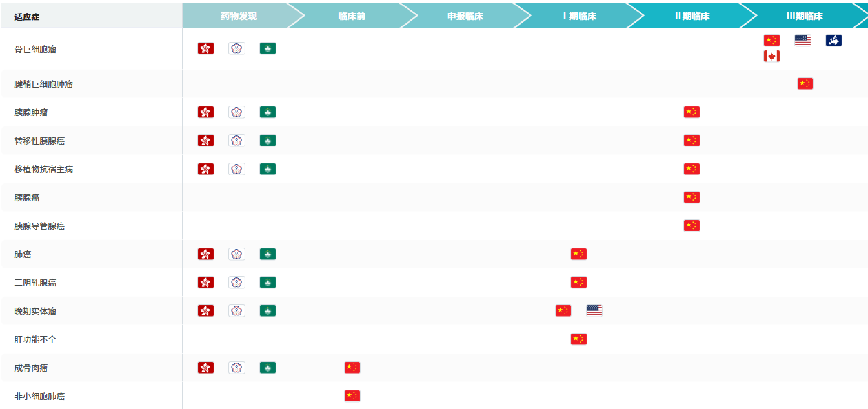The image size is (868, 409).
Task: Select the China flag in 骨巨细胞瘤 row
Action: coord(772,41)
